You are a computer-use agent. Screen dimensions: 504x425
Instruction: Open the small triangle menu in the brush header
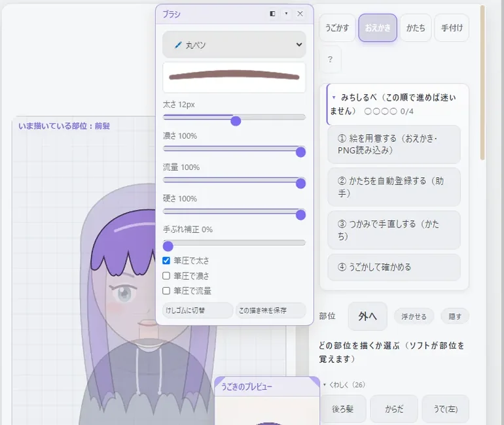[x=286, y=14]
